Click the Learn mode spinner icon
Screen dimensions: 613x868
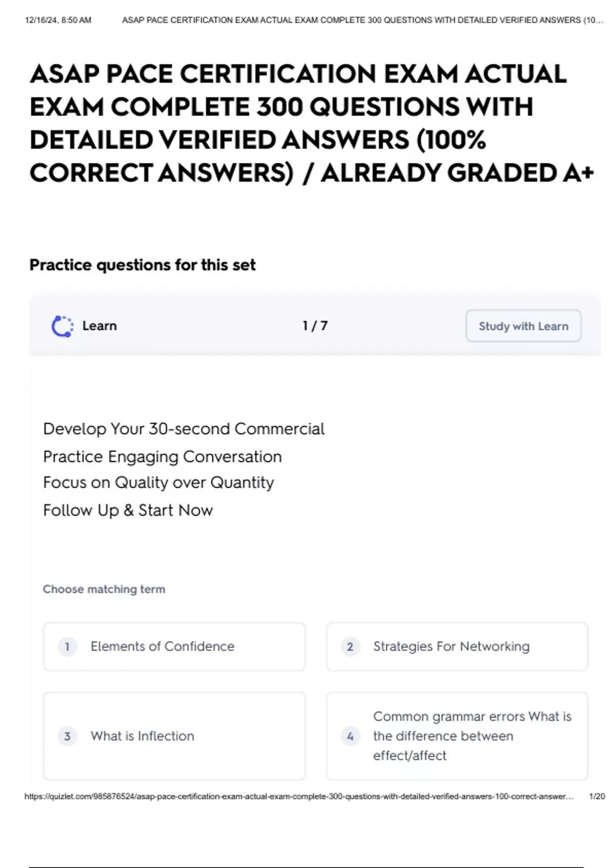click(x=62, y=326)
